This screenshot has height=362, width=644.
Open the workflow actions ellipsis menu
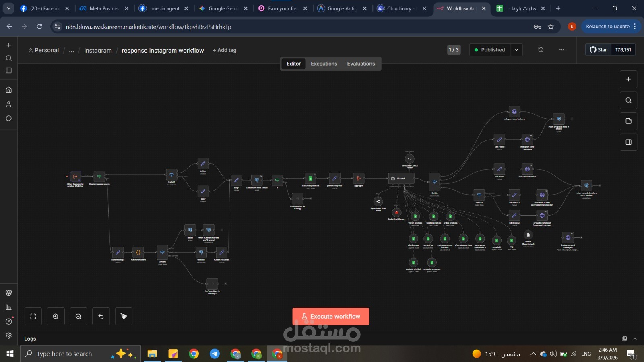(562, 50)
